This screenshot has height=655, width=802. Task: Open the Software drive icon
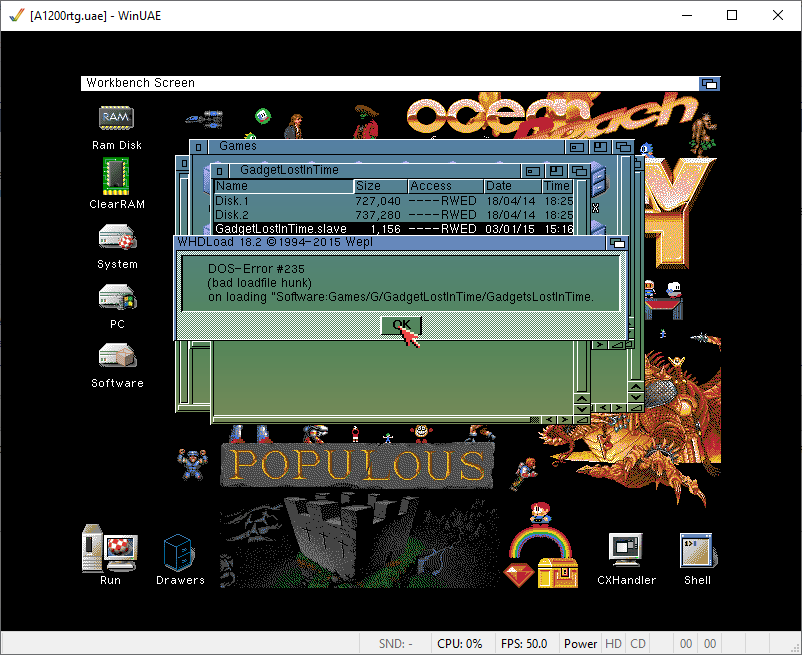[117, 357]
